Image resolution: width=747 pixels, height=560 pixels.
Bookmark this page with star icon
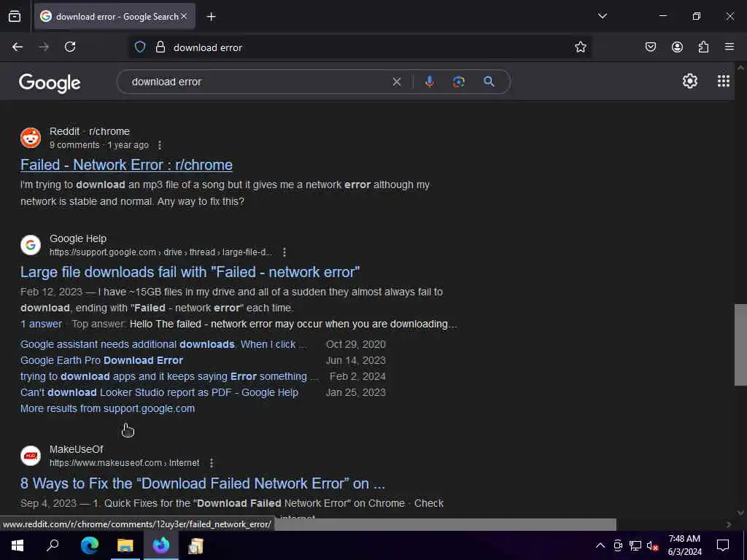pos(580,47)
